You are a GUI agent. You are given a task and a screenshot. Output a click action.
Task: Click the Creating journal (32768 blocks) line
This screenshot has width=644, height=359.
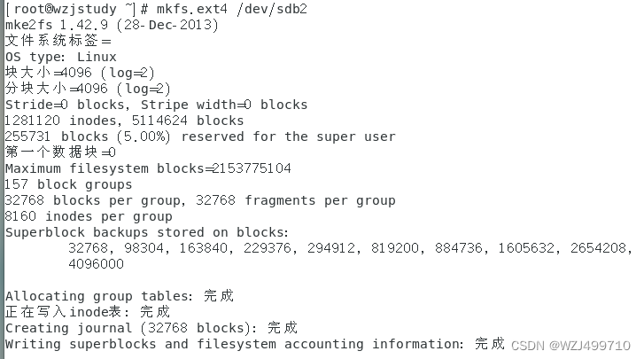pos(151,328)
